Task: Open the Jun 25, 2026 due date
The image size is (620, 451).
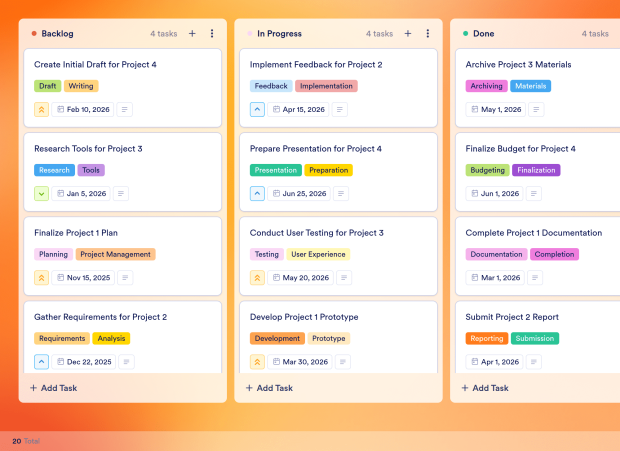Action: (x=299, y=194)
